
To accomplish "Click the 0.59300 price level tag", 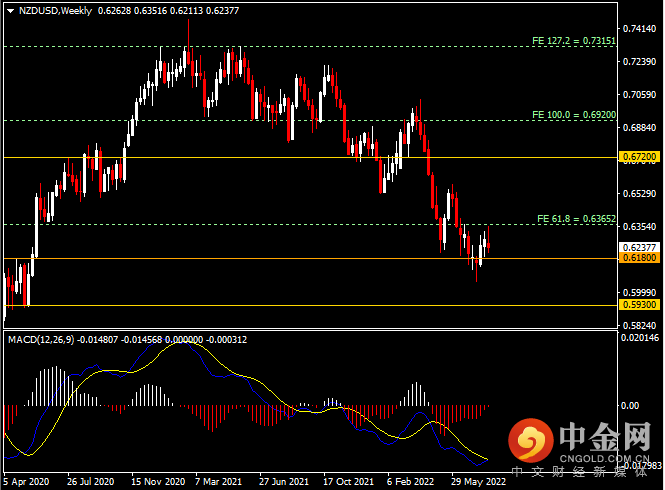I will coord(640,304).
